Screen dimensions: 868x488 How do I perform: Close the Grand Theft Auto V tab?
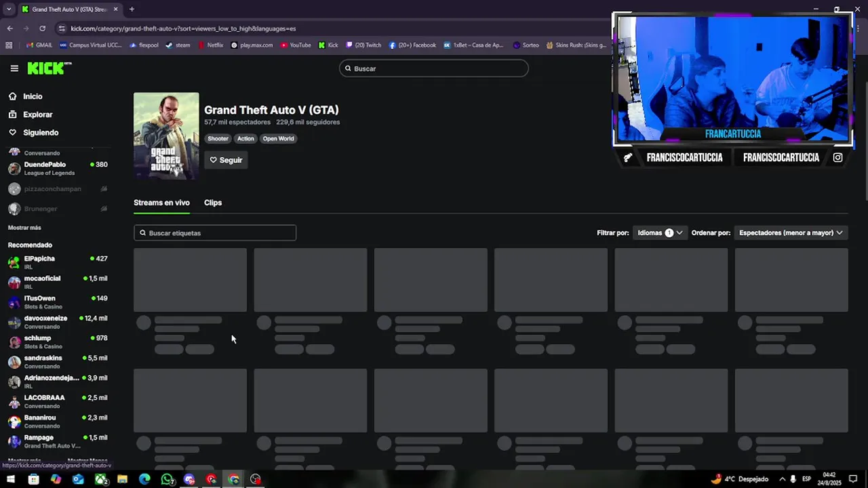tap(115, 9)
